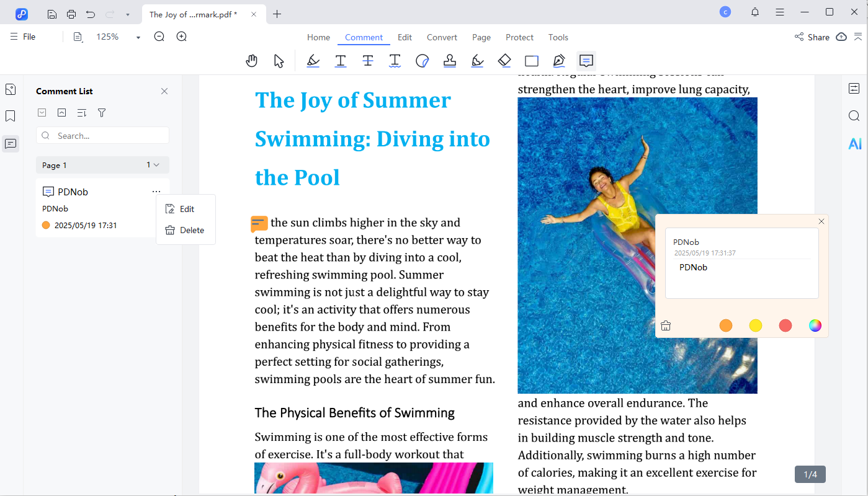Open the AI panel on the right
Viewport: 868px width, 496px height.
[x=854, y=143]
